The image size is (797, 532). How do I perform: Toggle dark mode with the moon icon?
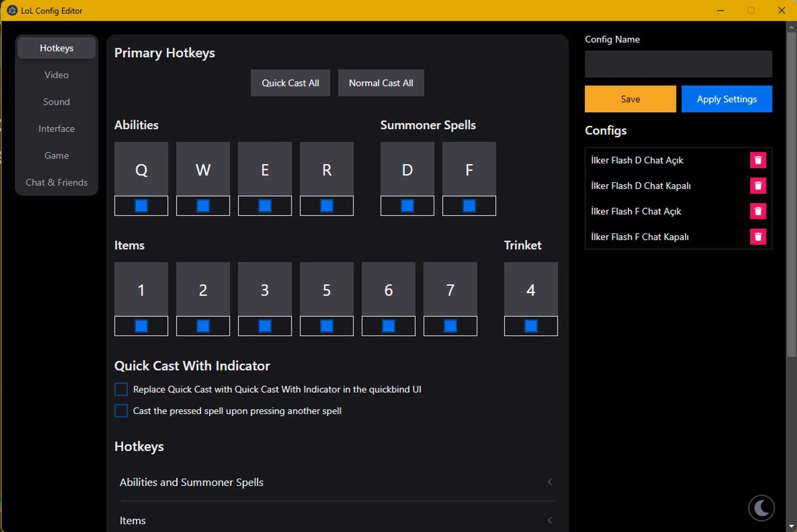(761, 508)
